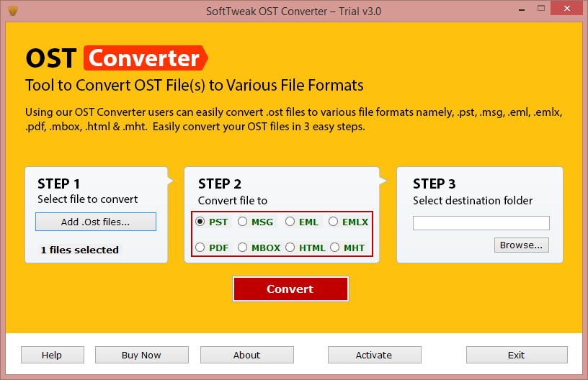Click in the destination folder text field
588x380 pixels.
coord(481,223)
